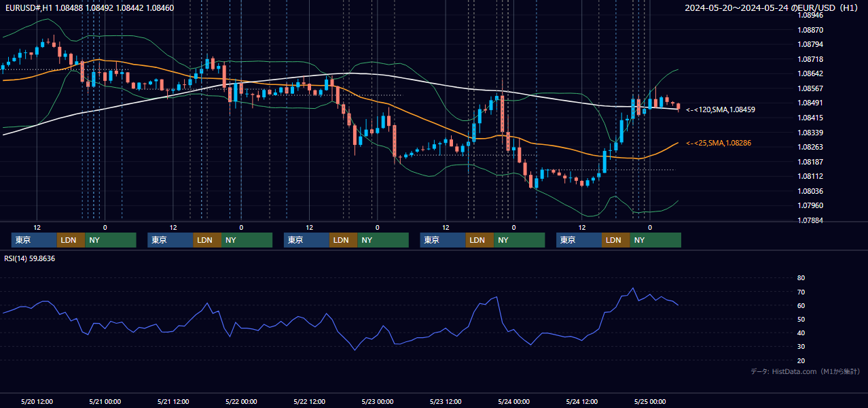Select the last LDN session block (5/24)

click(615, 240)
